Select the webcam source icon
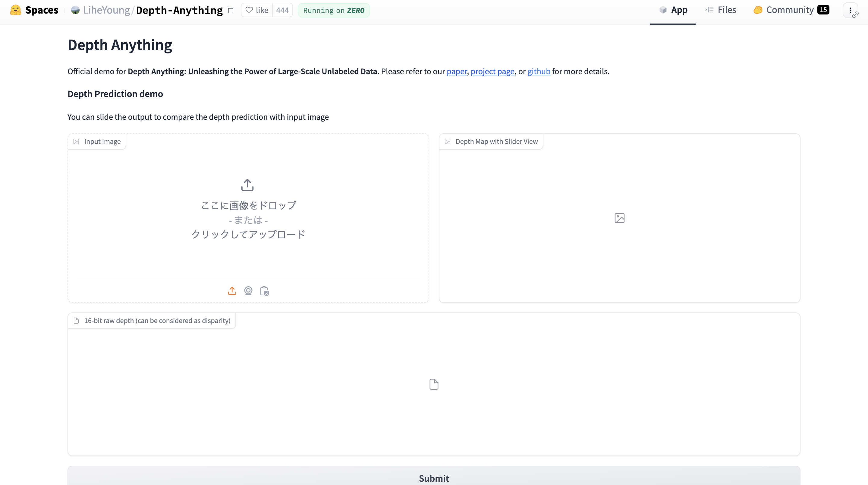The width and height of the screenshot is (868, 485). (x=248, y=291)
